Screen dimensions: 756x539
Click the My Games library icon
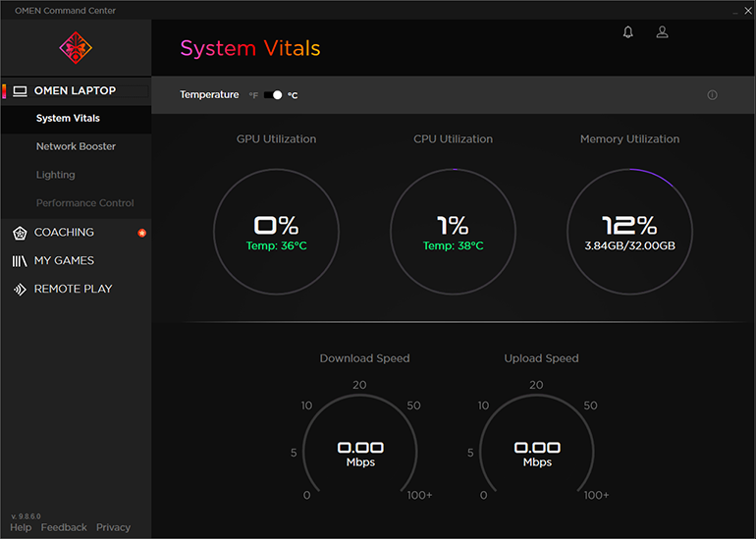20,261
